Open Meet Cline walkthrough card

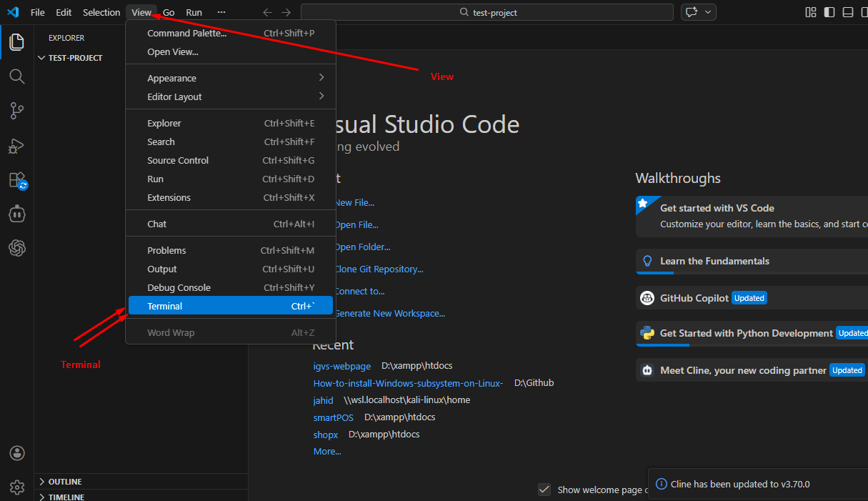coord(752,370)
